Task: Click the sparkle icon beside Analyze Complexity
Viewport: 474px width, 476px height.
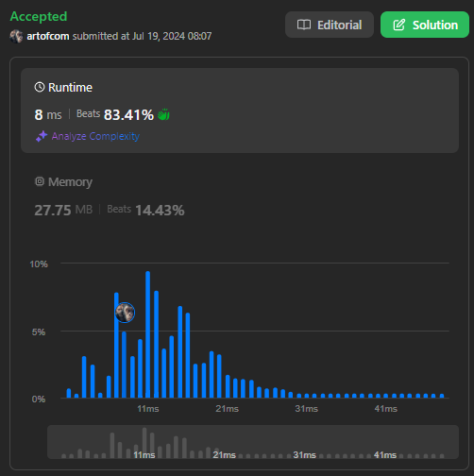Action: [x=42, y=136]
